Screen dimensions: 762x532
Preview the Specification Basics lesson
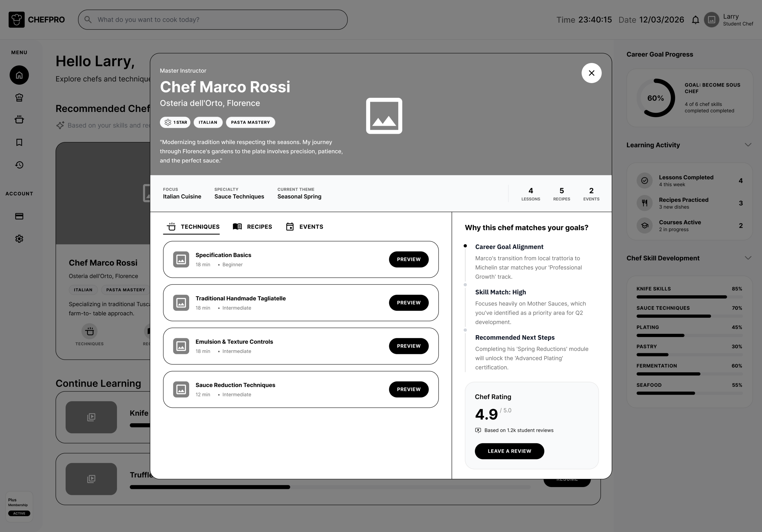pos(409,259)
